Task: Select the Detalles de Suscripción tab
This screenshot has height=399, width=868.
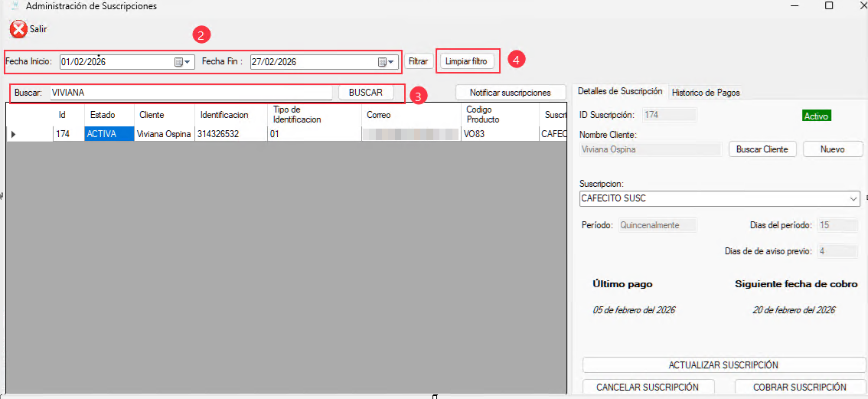Action: pyautogui.click(x=620, y=91)
